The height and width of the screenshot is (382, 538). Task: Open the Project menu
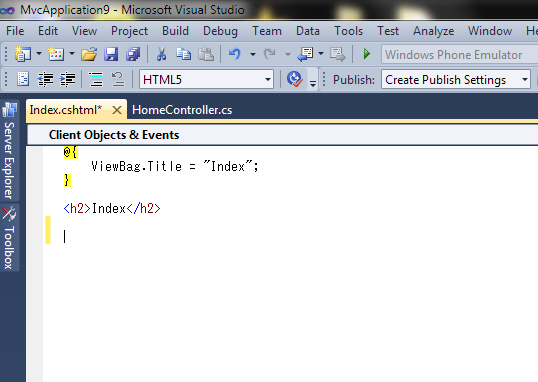pyautogui.click(x=129, y=31)
